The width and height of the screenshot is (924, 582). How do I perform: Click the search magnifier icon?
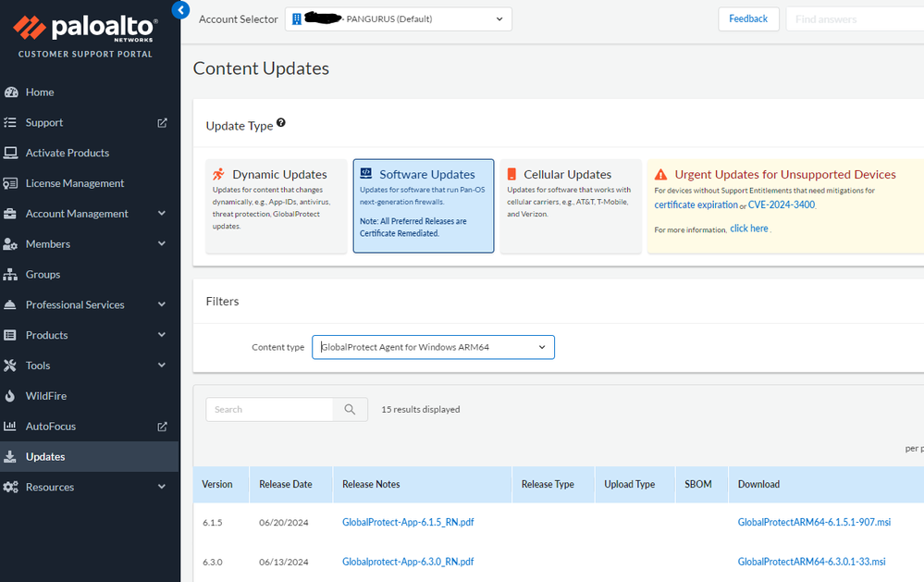click(350, 409)
